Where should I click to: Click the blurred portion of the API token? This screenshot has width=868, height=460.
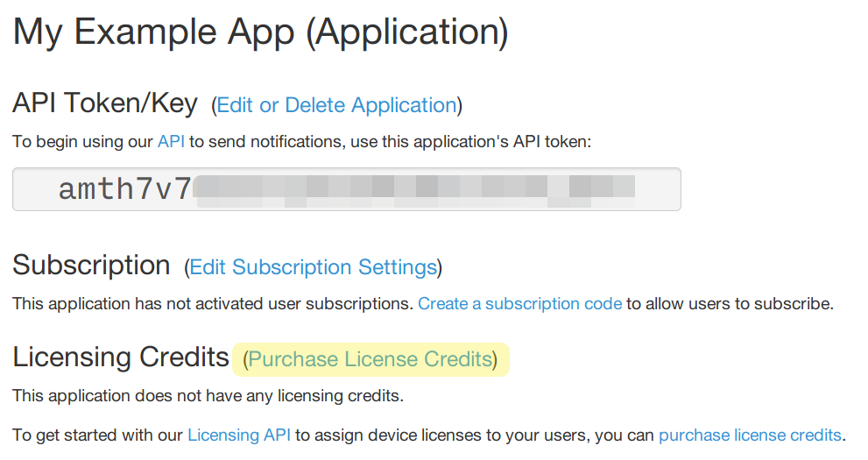[416, 189]
